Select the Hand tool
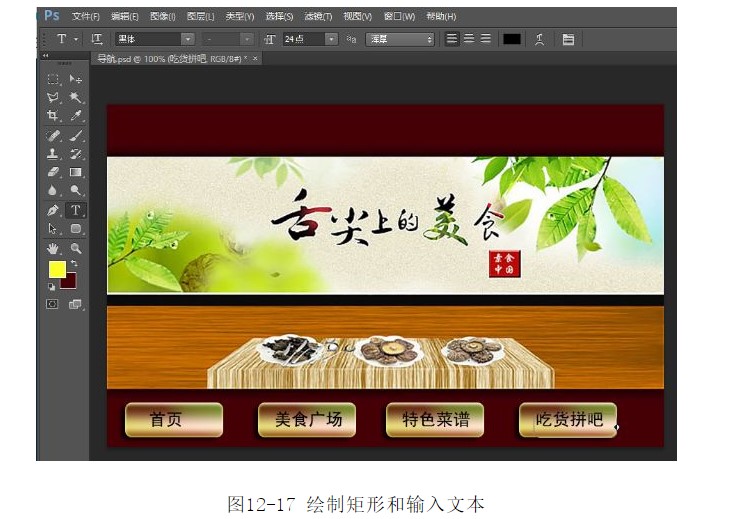Image resolution: width=740 pixels, height=519 pixels. coord(53,247)
